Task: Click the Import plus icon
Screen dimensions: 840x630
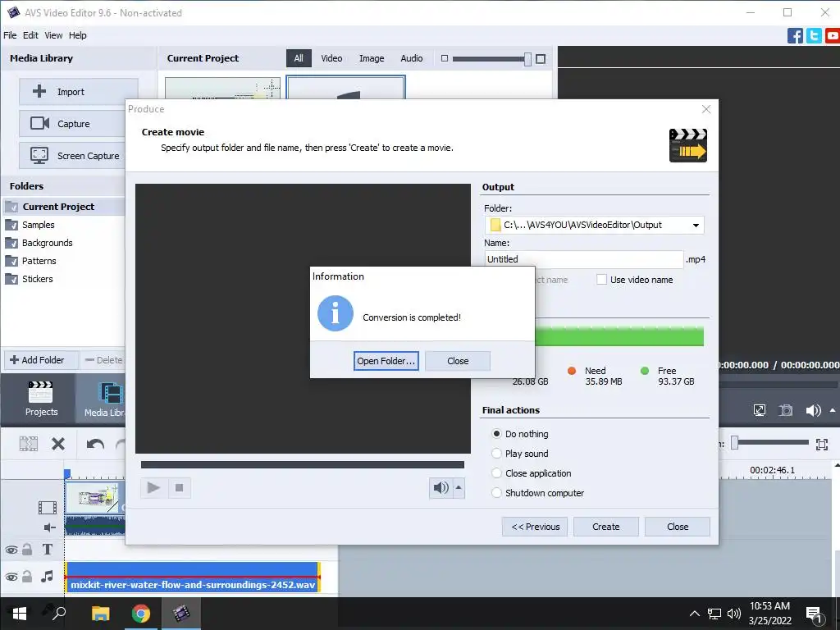Action: click(39, 91)
